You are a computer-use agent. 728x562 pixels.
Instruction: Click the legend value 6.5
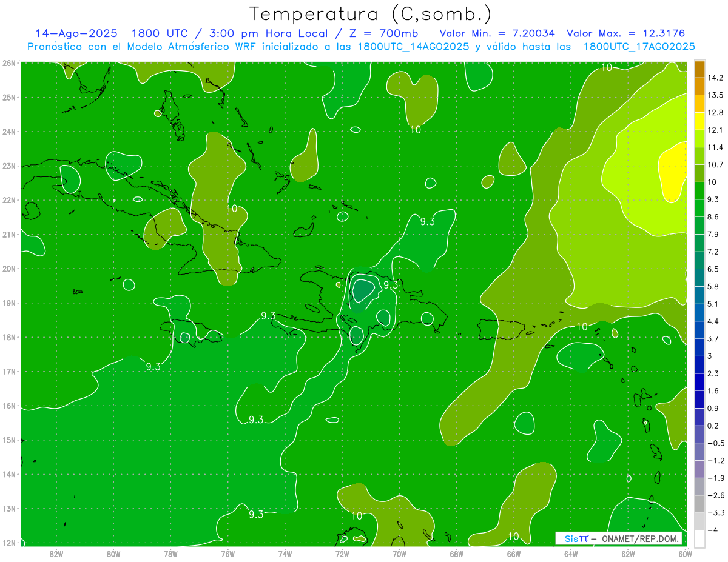click(x=713, y=269)
